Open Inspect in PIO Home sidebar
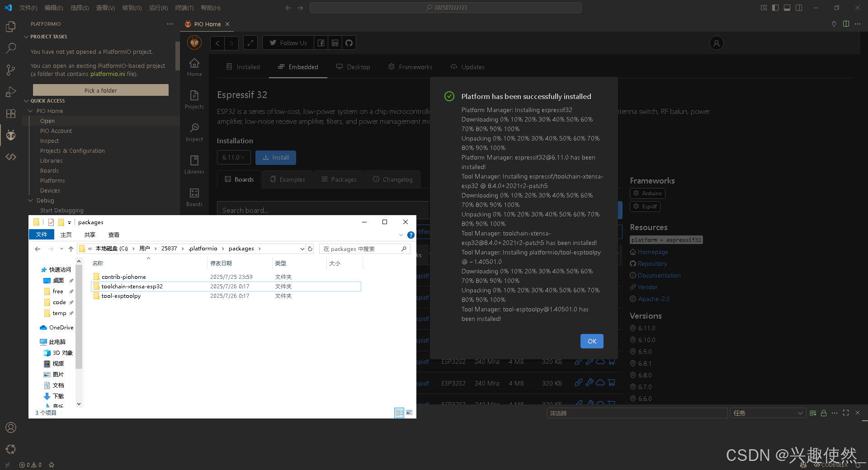Viewport: 868px width, 470px height. tap(194, 132)
